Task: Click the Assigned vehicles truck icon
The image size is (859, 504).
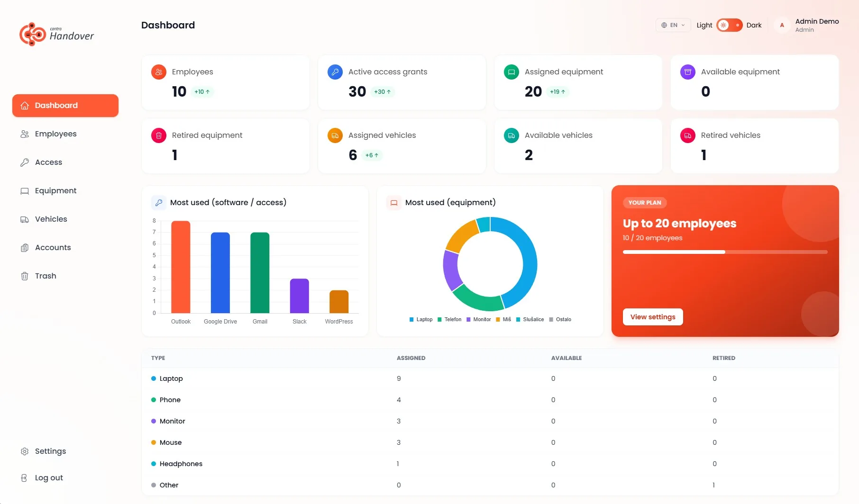Action: 335,135
